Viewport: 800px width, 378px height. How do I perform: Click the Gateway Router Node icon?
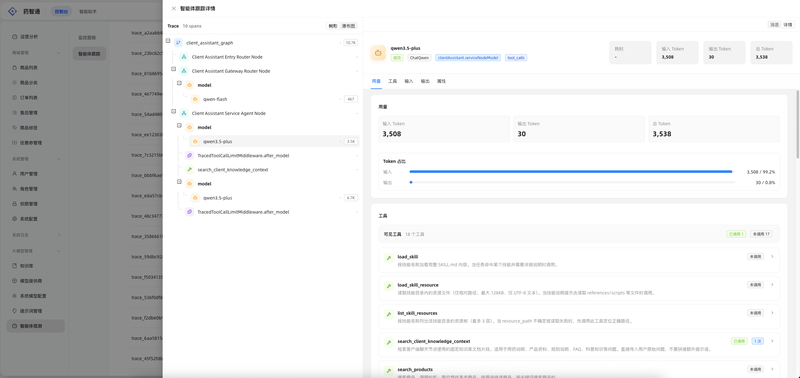click(x=184, y=71)
